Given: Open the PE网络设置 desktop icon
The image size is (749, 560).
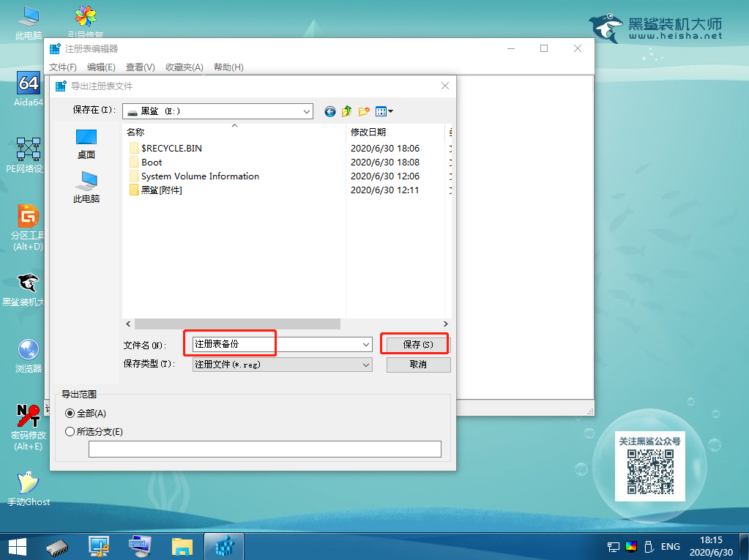Looking at the screenshot, I should 24,155.
